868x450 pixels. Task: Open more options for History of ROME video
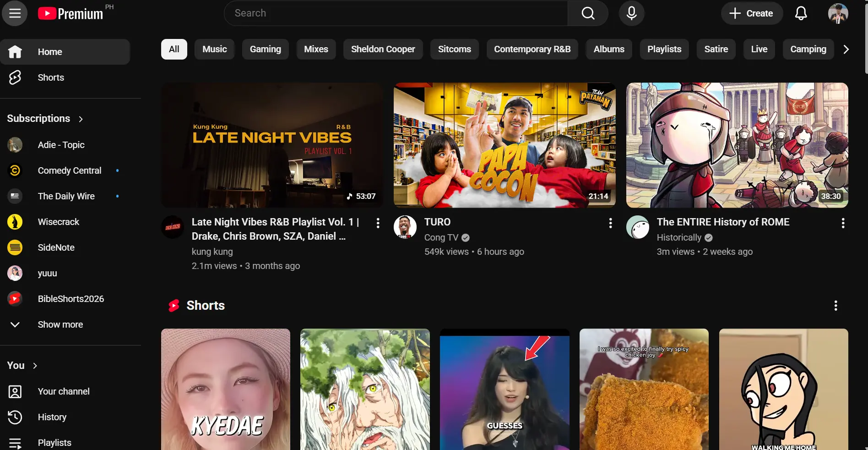[843, 223]
